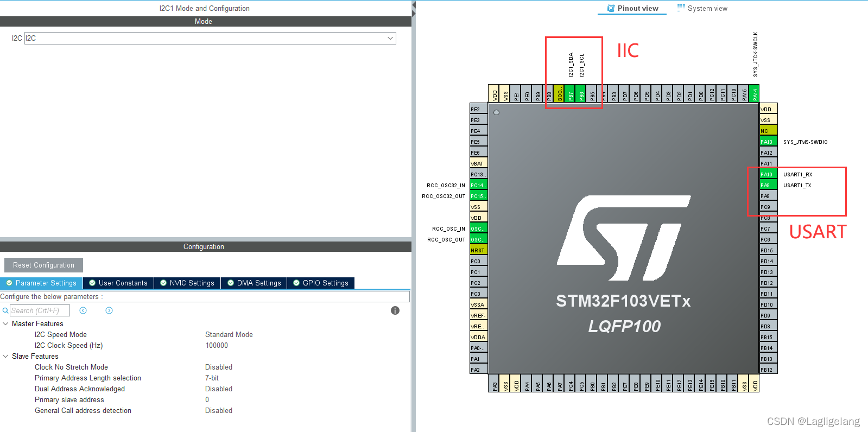Click the PC15 pin (RCC_OSC32_OUT)
868x432 pixels.
tap(479, 196)
